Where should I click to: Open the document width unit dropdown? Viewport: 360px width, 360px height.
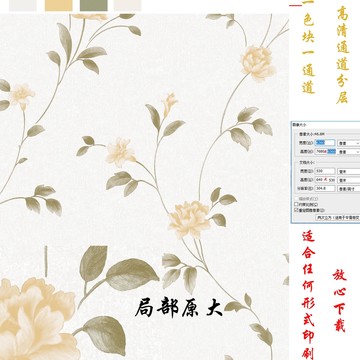349,171
